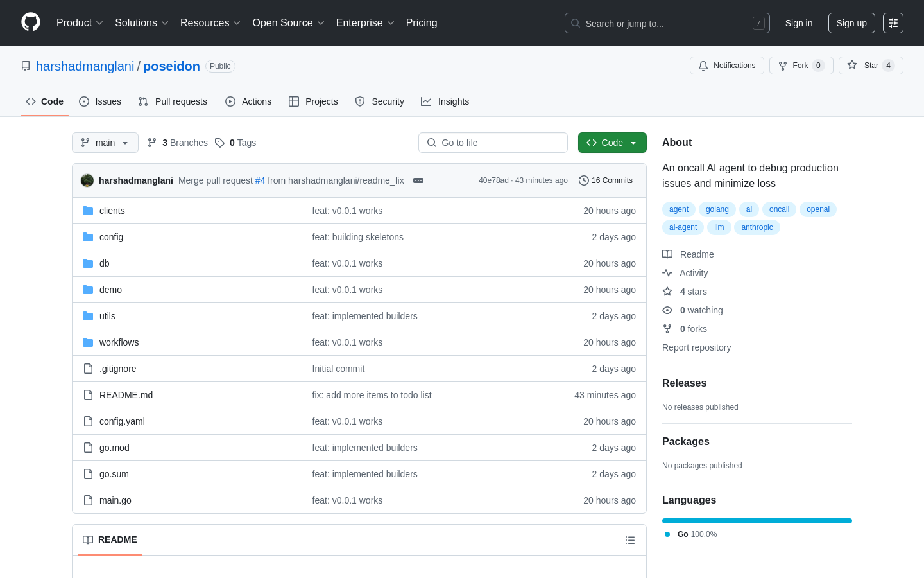Click the config folder icon
This screenshot has height=578, width=924.
[88, 237]
